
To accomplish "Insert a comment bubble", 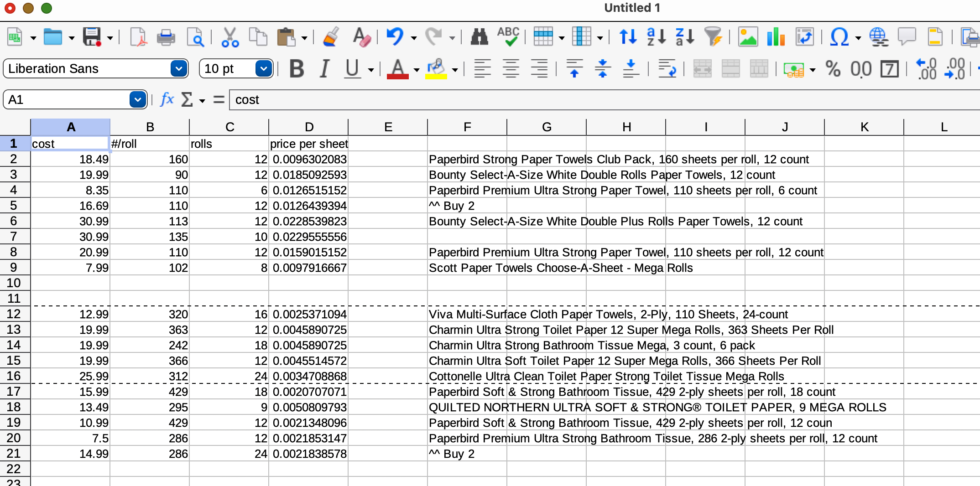I will tap(907, 37).
